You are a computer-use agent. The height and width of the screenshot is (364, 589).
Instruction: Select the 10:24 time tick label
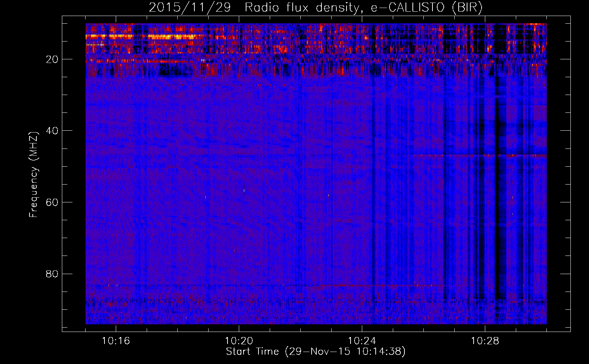pos(362,341)
